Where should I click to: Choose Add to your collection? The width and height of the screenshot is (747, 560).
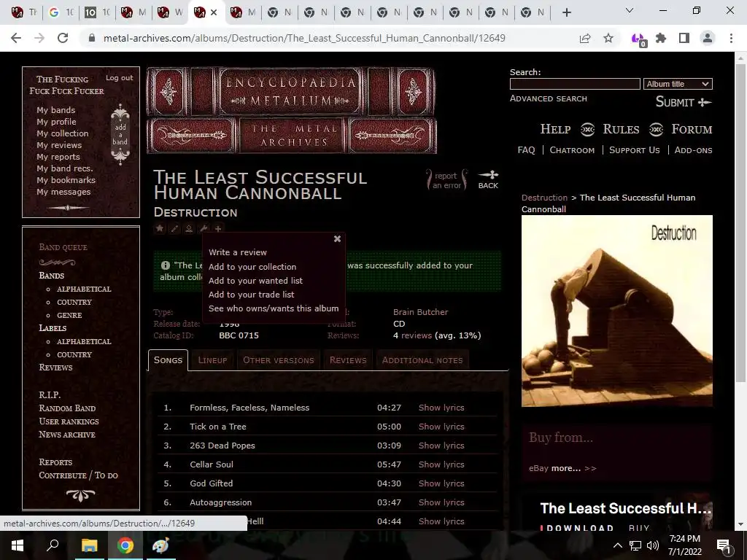pos(252,267)
